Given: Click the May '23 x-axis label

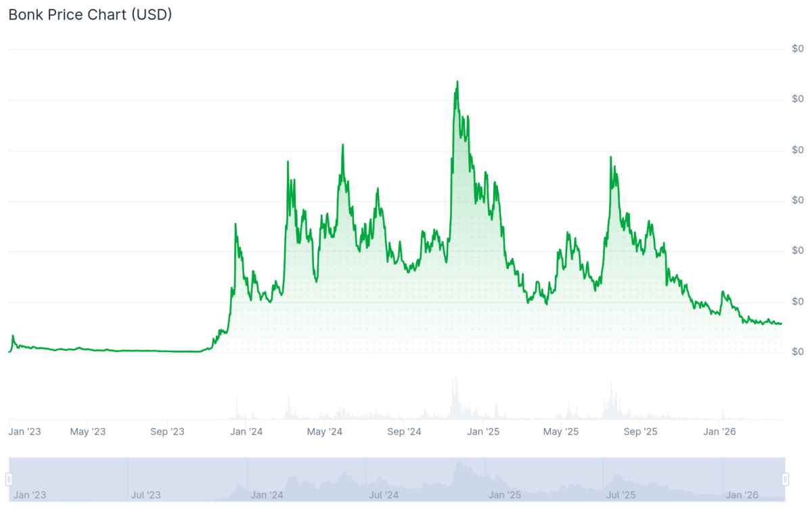Looking at the screenshot, I should [x=88, y=431].
